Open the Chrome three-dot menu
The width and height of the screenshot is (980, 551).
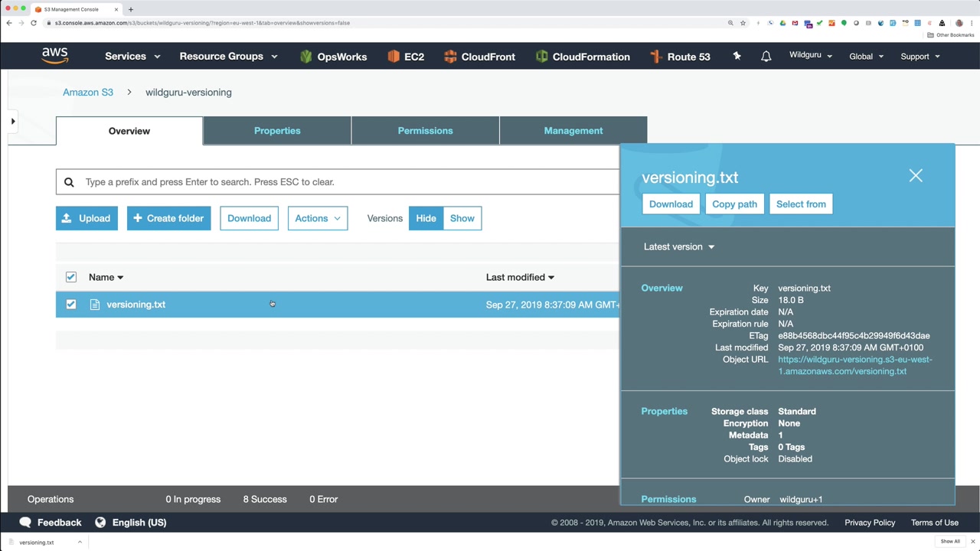972,23
